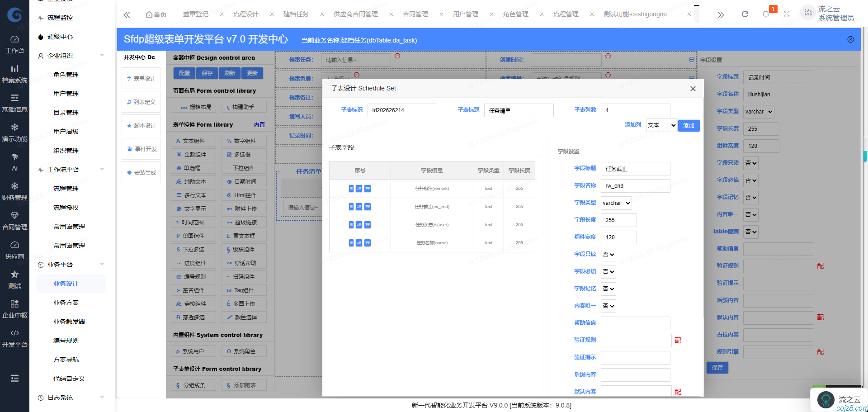Open the 字段必填 dropdown in the dialog

click(609, 272)
